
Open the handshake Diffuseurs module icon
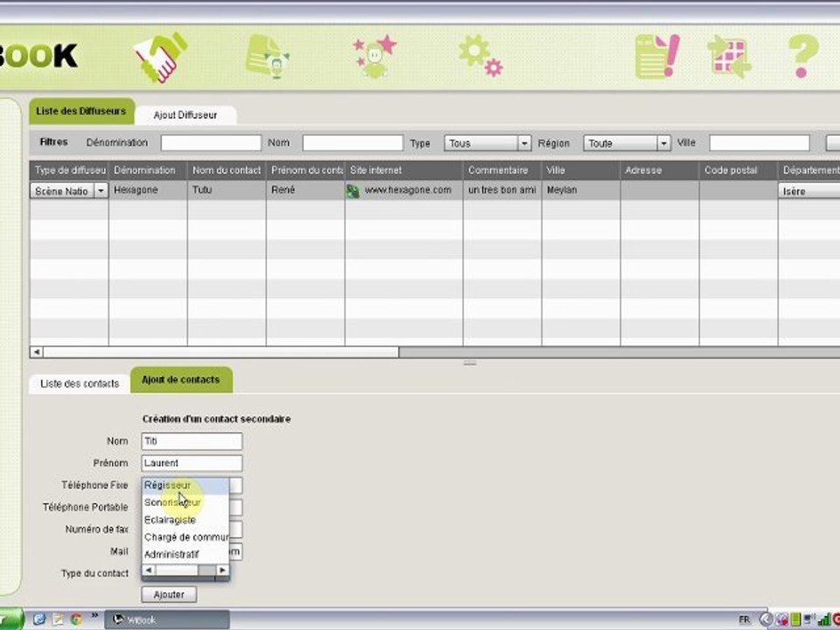click(160, 58)
